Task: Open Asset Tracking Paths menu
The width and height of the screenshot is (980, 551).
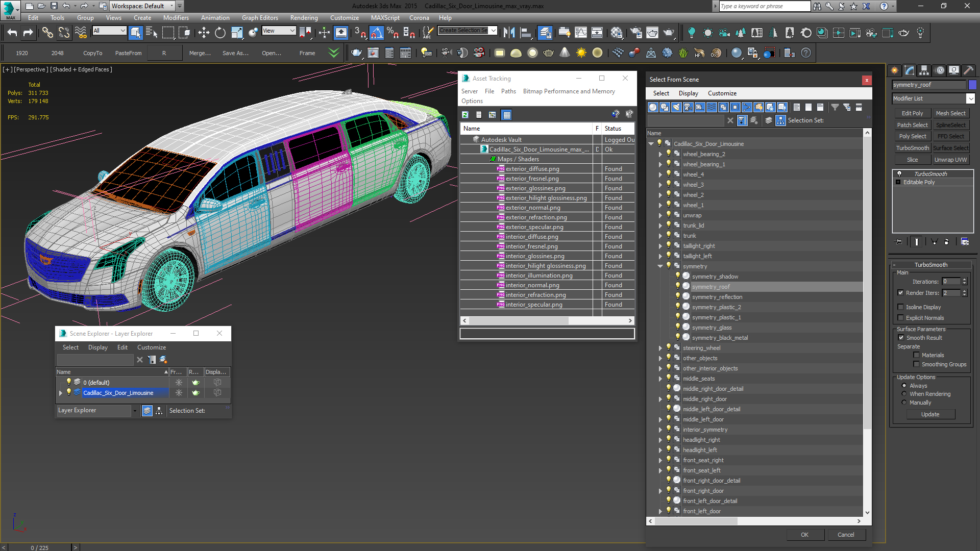Action: coord(508,91)
